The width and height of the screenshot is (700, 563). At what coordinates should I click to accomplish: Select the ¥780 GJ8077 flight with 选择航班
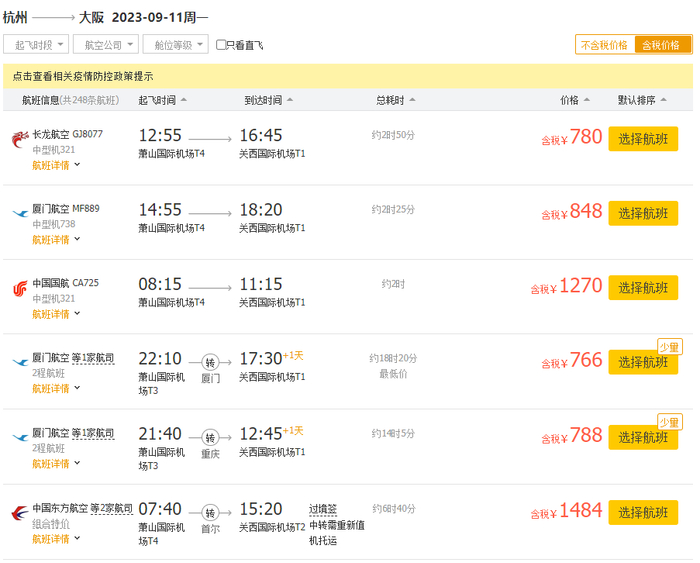[x=643, y=139]
